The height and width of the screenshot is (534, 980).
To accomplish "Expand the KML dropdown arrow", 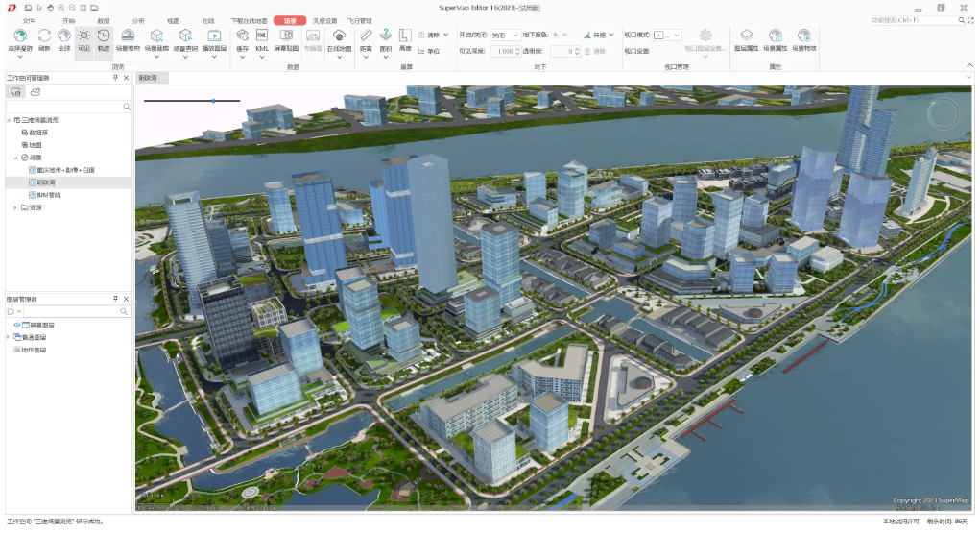I will 262,57.
